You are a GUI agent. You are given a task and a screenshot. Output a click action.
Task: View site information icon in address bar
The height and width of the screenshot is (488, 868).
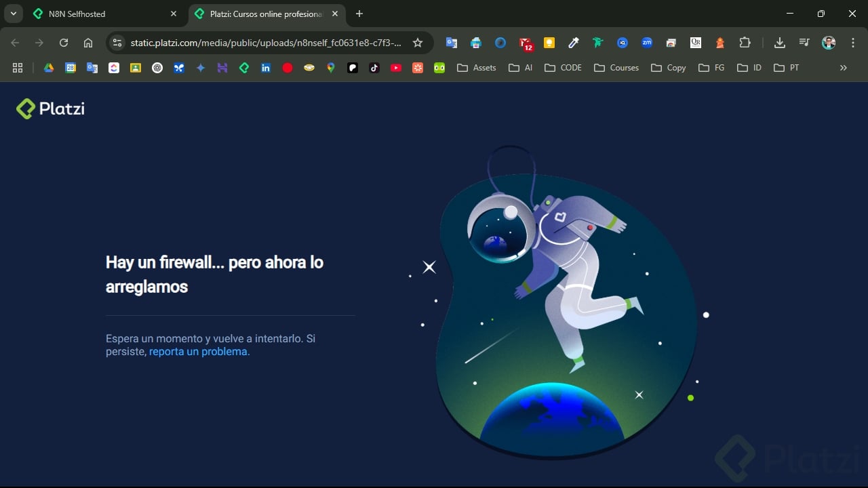(x=117, y=43)
